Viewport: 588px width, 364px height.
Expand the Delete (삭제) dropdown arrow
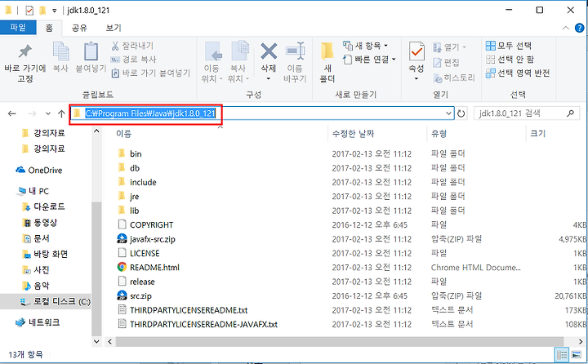[x=269, y=78]
